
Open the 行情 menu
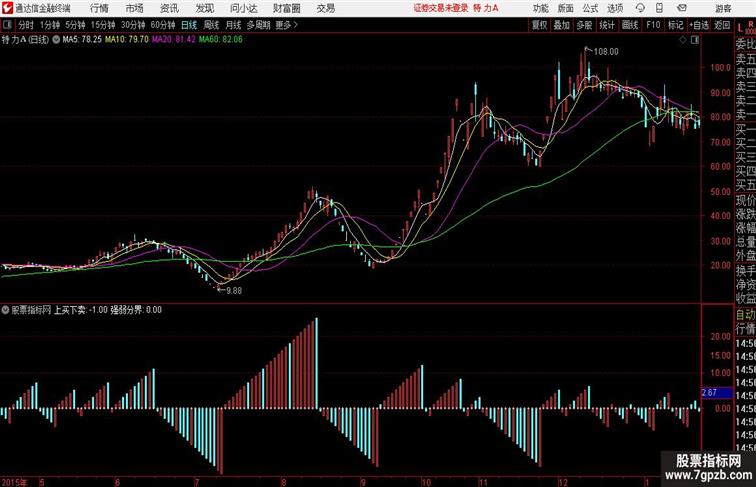(99, 8)
